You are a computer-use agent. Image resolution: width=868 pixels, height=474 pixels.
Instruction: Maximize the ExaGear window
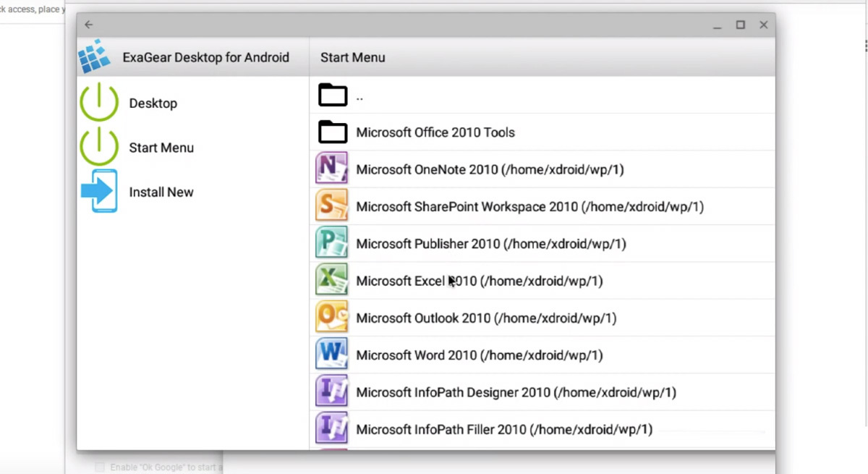[740, 25]
